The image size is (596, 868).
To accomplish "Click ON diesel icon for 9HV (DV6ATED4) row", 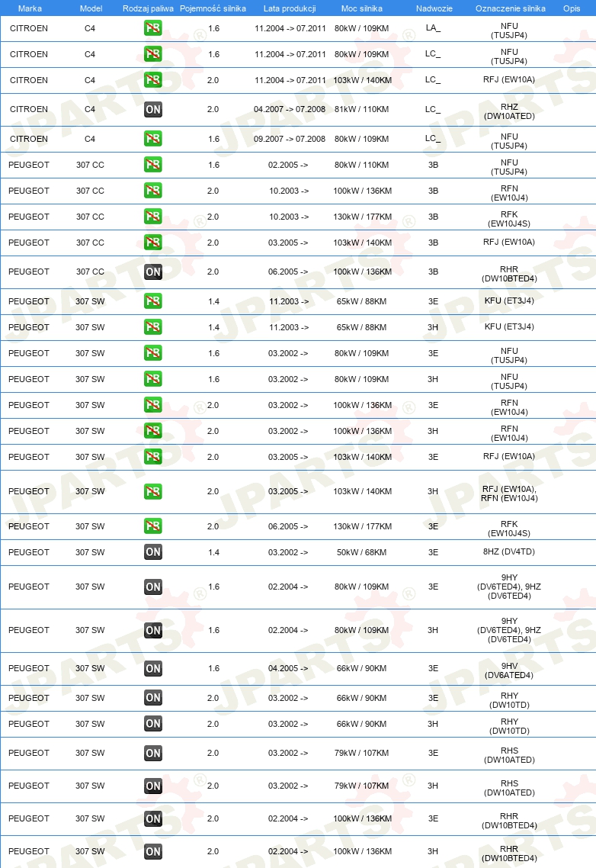I will 152,669.
